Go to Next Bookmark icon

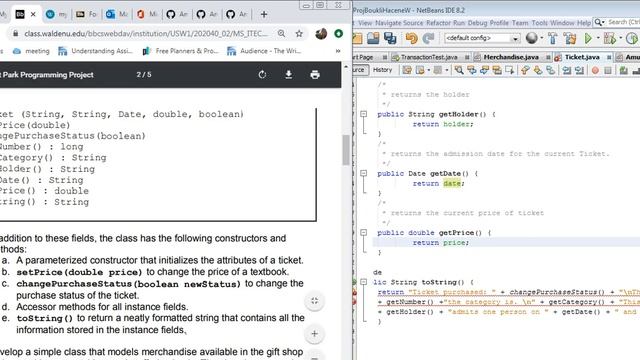[538, 70]
